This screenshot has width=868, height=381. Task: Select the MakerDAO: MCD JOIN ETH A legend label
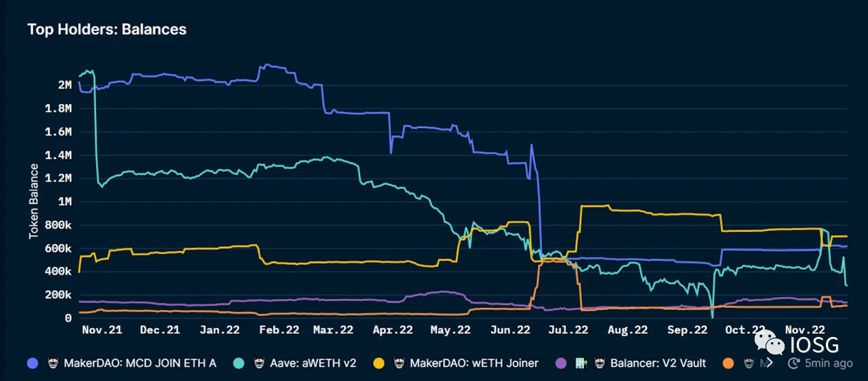(x=140, y=363)
